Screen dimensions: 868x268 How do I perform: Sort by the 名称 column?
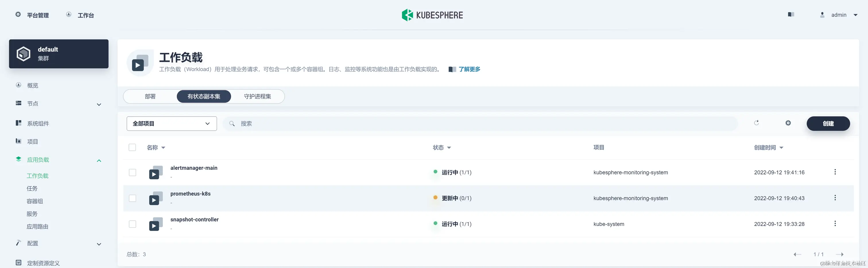(156, 148)
